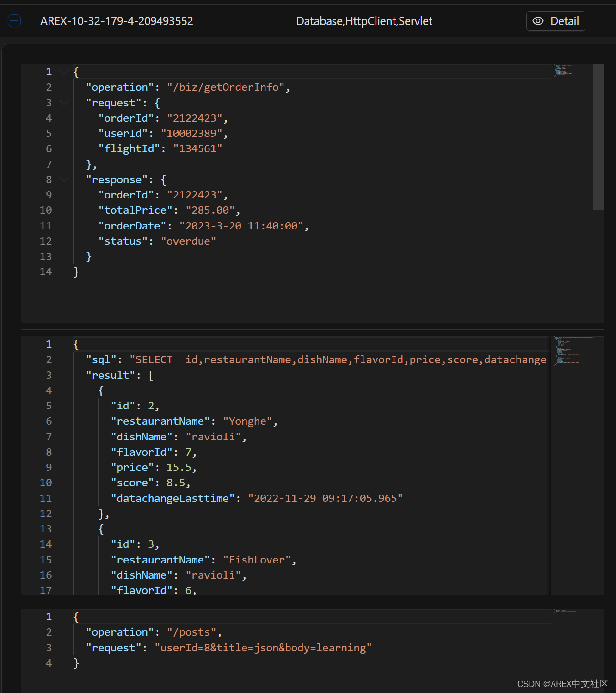Click the "id": 2 line
The image size is (616, 693).
135,406
